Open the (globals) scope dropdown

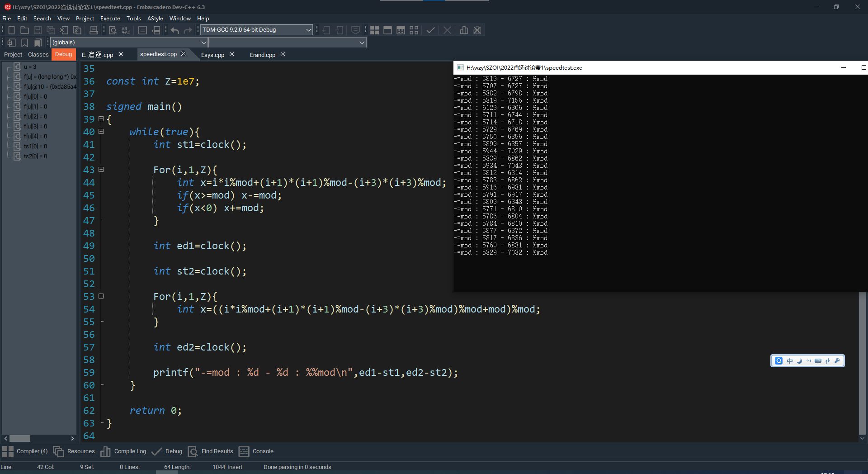[129, 43]
